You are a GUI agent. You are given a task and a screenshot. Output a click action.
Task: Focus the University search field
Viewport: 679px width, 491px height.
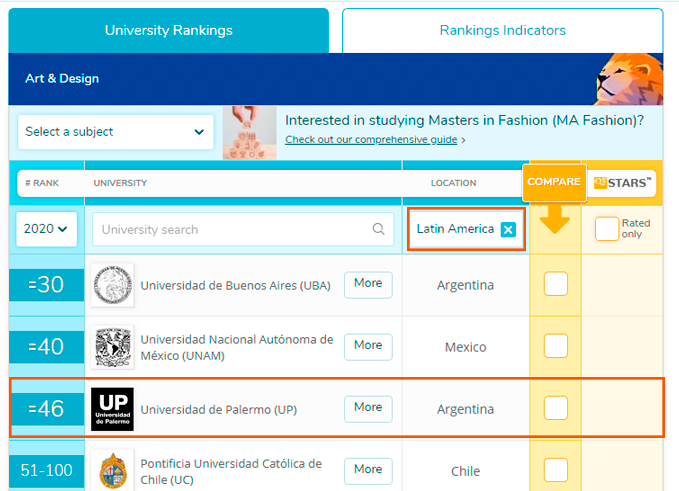pyautogui.click(x=243, y=229)
